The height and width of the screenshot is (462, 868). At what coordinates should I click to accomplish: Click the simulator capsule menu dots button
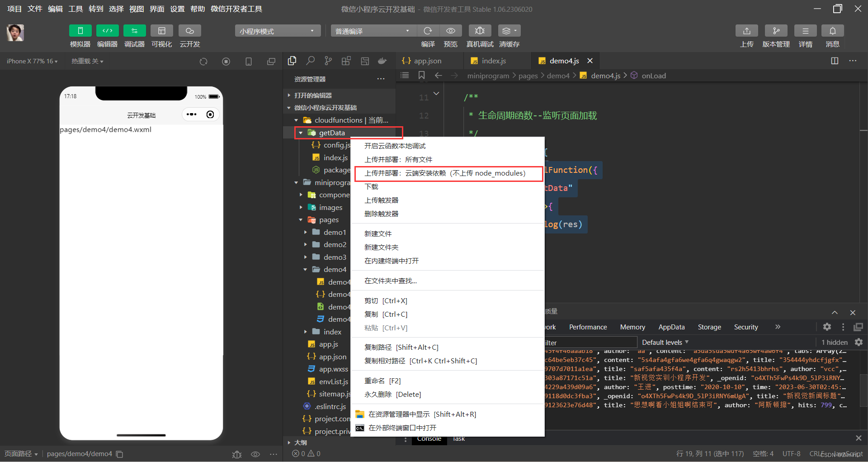(192, 114)
